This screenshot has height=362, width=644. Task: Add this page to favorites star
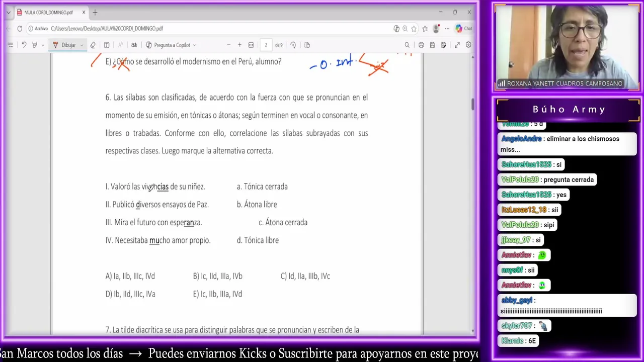pos(414,29)
